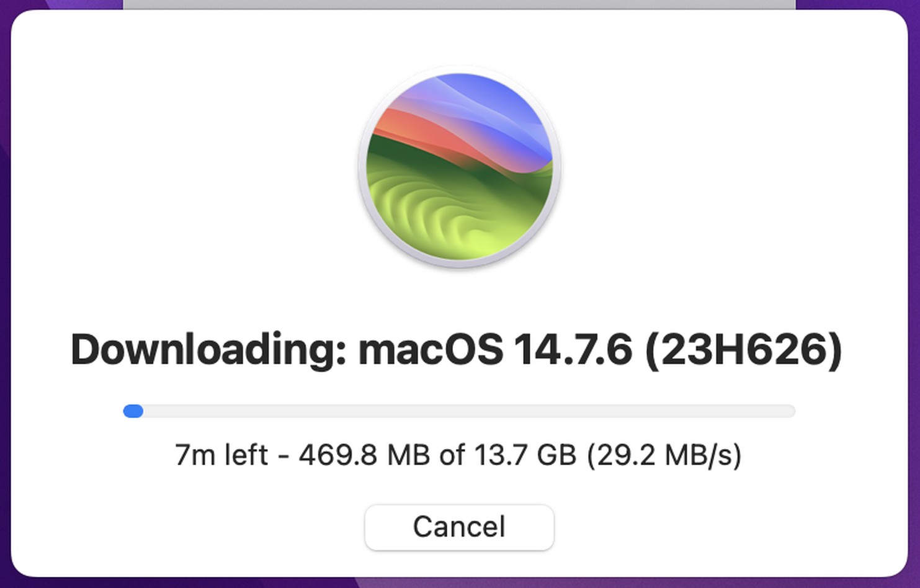Click the 29.2 MB/s download speed
The width and height of the screenshot is (920, 588).
(x=664, y=455)
